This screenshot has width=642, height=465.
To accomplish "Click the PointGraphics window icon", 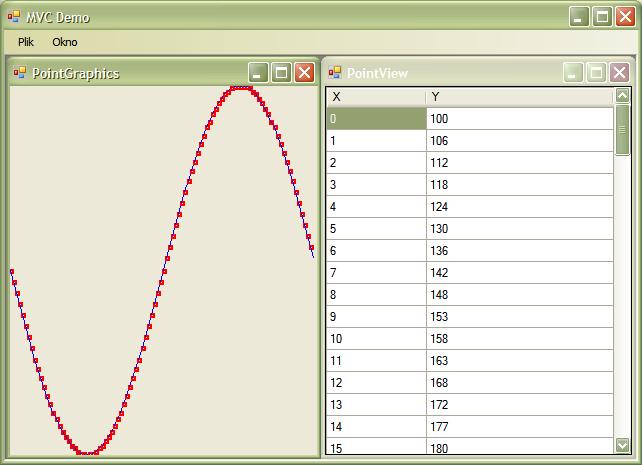I will 19,73.
